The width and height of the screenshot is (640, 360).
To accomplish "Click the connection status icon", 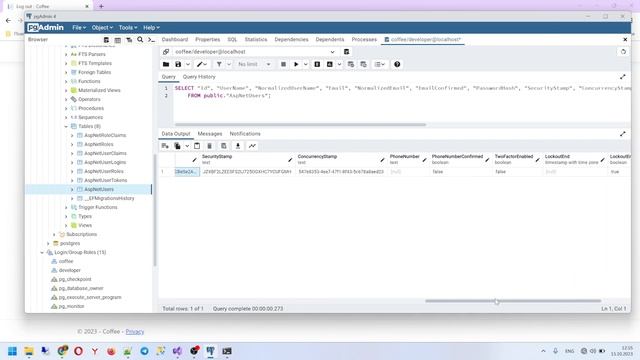I will click(166, 52).
